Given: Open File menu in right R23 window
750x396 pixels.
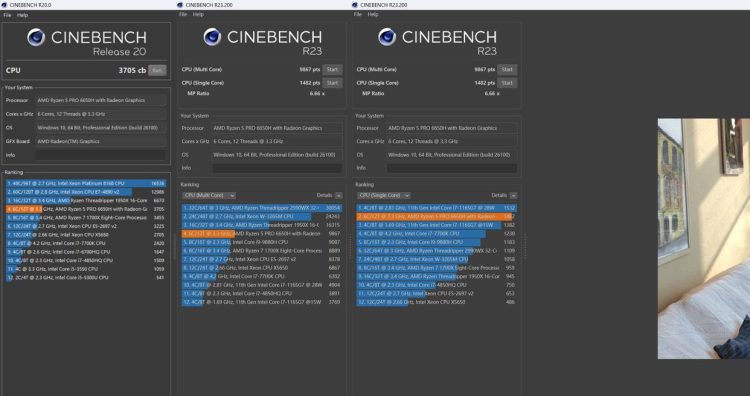Looking at the screenshot, I should (x=358, y=14).
